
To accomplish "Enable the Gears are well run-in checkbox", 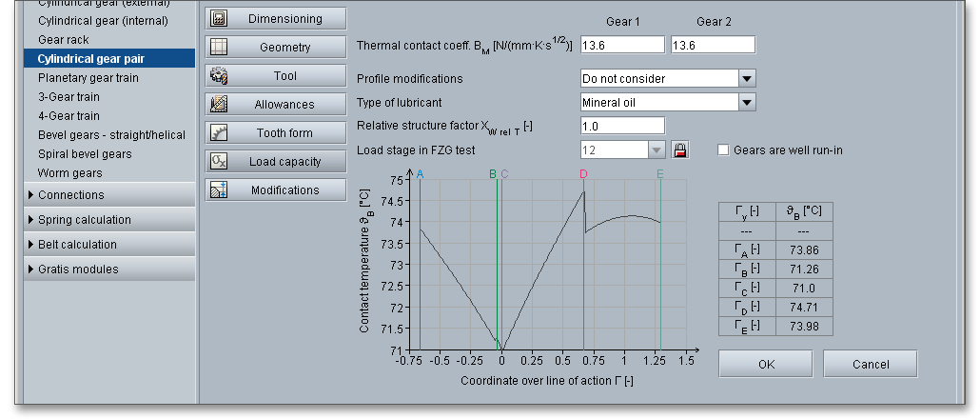I will click(x=723, y=150).
